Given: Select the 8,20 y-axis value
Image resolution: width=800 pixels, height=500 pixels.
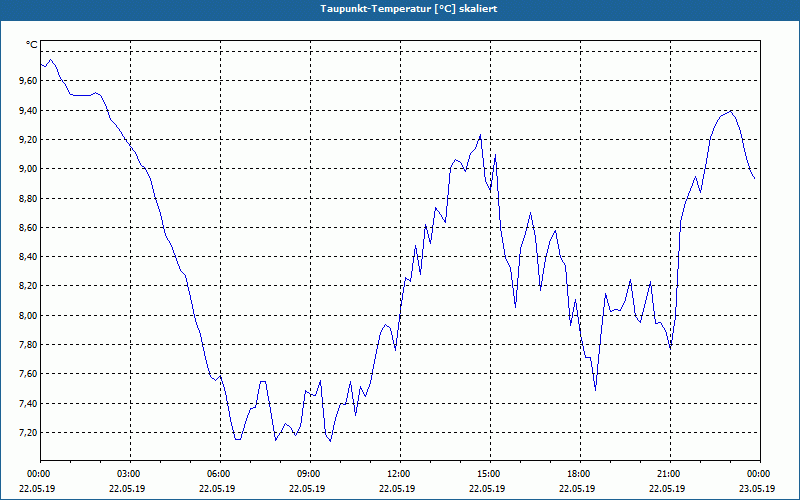Looking at the screenshot, I should point(28,286).
